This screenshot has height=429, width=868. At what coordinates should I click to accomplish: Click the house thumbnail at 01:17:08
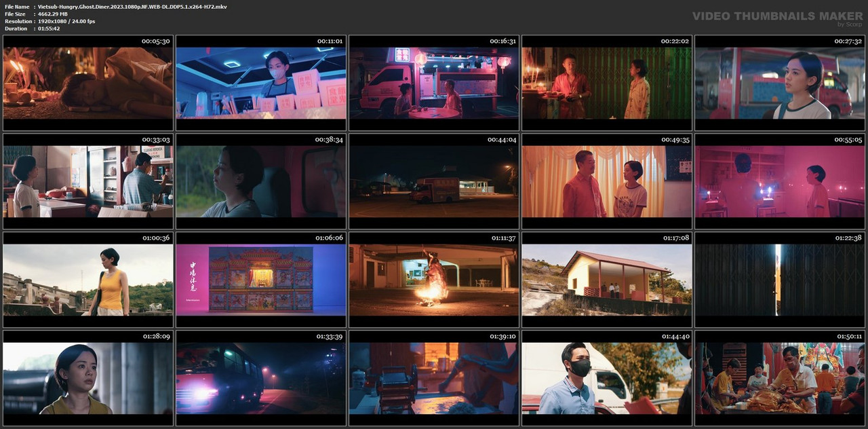[x=607, y=280]
